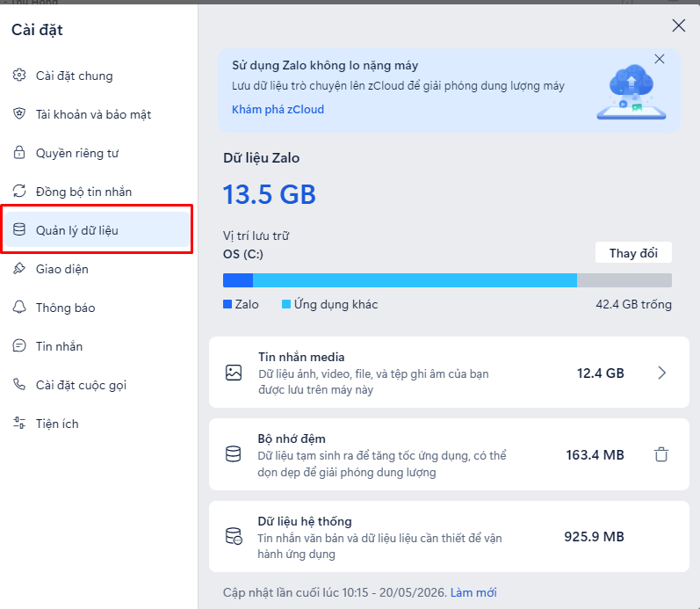Open Cài đặt cuộc gọi settings
The image size is (700, 609).
click(x=97, y=385)
